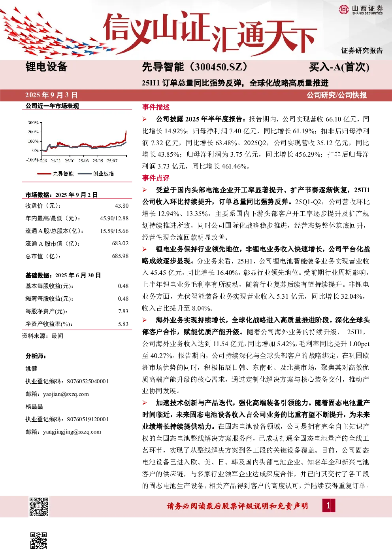Click the paragraph starting 海外业务实现持续增长
Viewport: 392px width, 555px height.
pyautogui.click(x=256, y=355)
